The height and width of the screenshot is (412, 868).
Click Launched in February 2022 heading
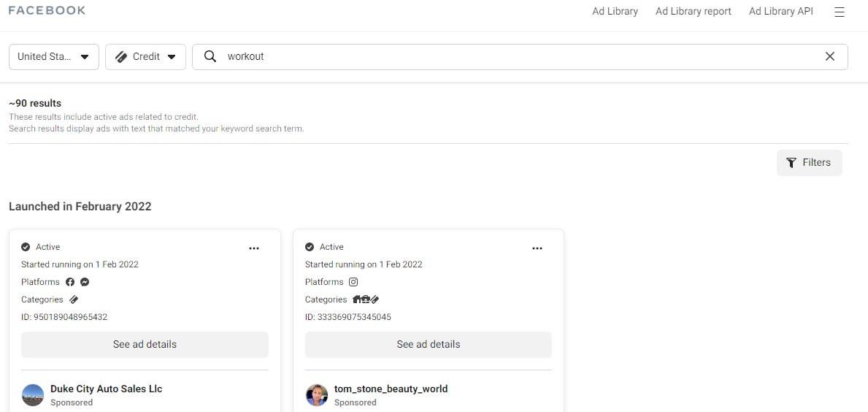point(80,207)
